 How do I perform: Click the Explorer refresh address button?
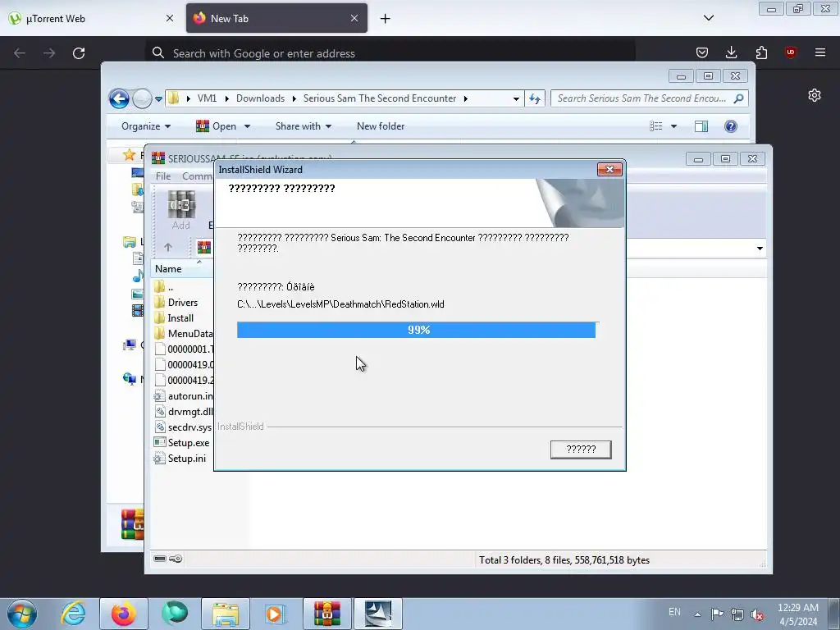coord(535,98)
